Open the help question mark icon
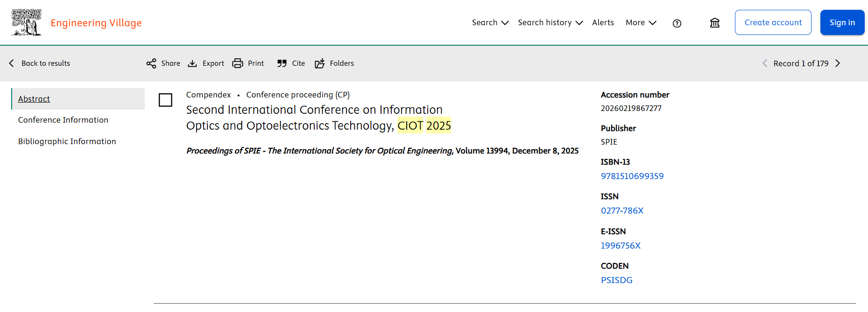868x312 pixels. pos(677,23)
